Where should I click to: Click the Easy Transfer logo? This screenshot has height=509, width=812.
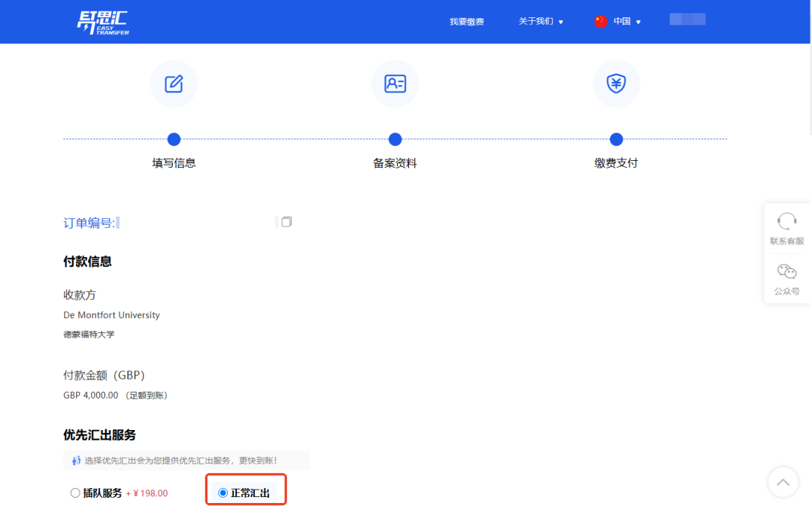point(103,23)
